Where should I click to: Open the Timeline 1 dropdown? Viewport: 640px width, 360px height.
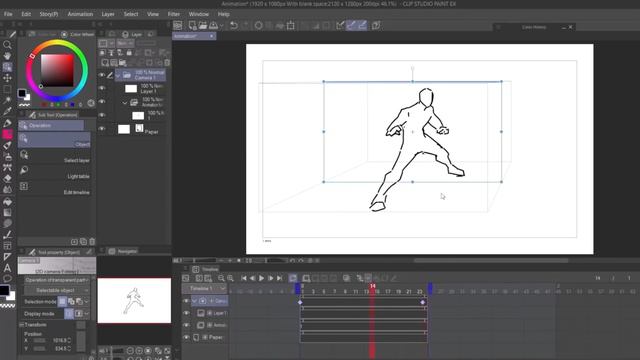pyautogui.click(x=204, y=289)
